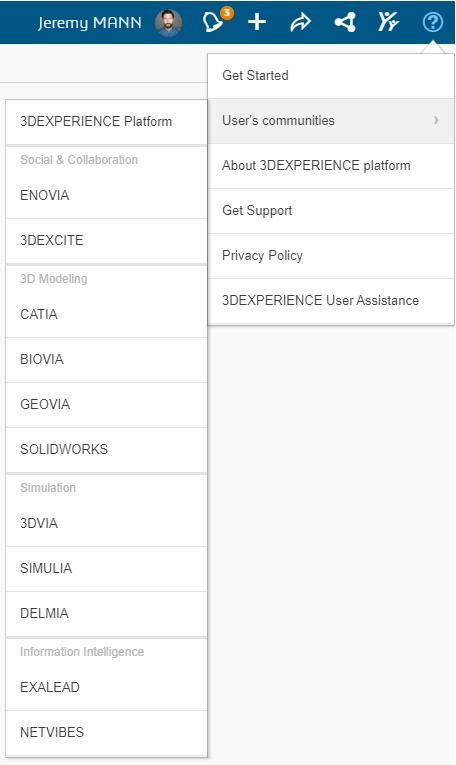Open SIMULIA community

[x=106, y=569]
